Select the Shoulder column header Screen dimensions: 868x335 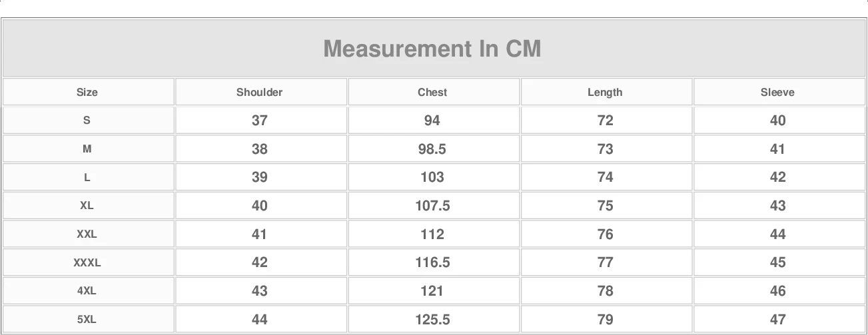tap(259, 93)
